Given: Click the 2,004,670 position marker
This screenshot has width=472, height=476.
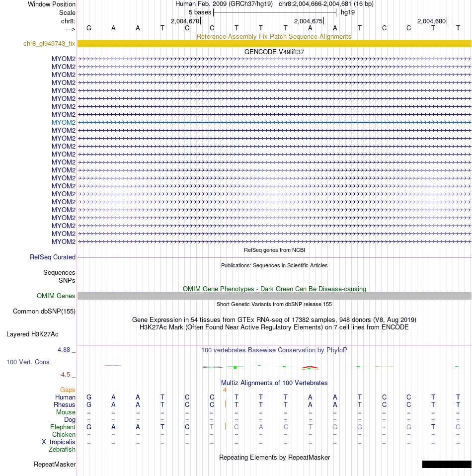Looking at the screenshot, I should click(185, 21).
